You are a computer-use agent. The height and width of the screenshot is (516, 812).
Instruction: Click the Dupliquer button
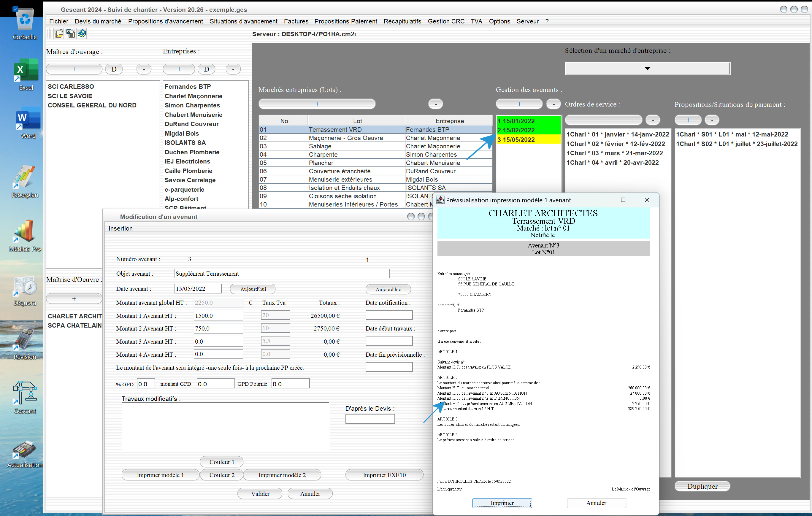click(702, 486)
